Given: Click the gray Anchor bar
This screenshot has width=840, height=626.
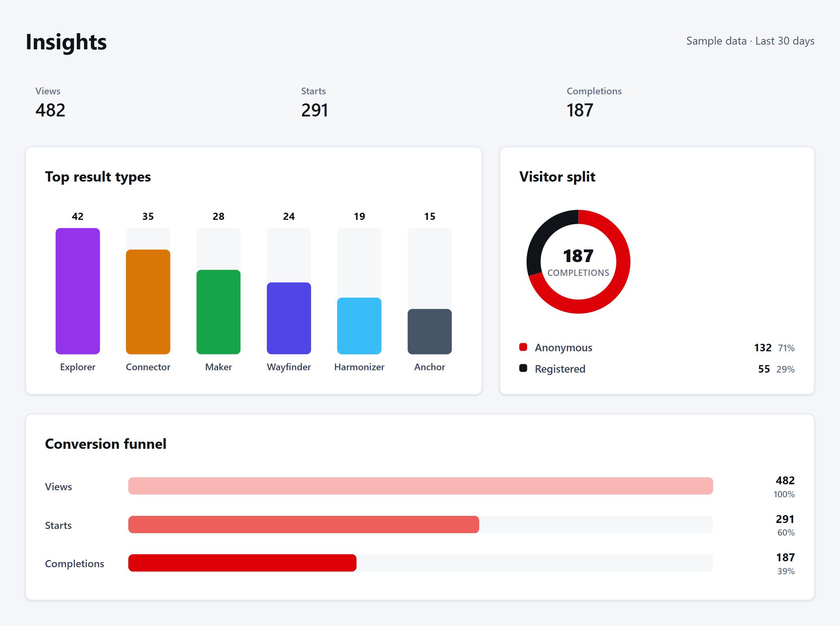Looking at the screenshot, I should pyautogui.click(x=429, y=332).
